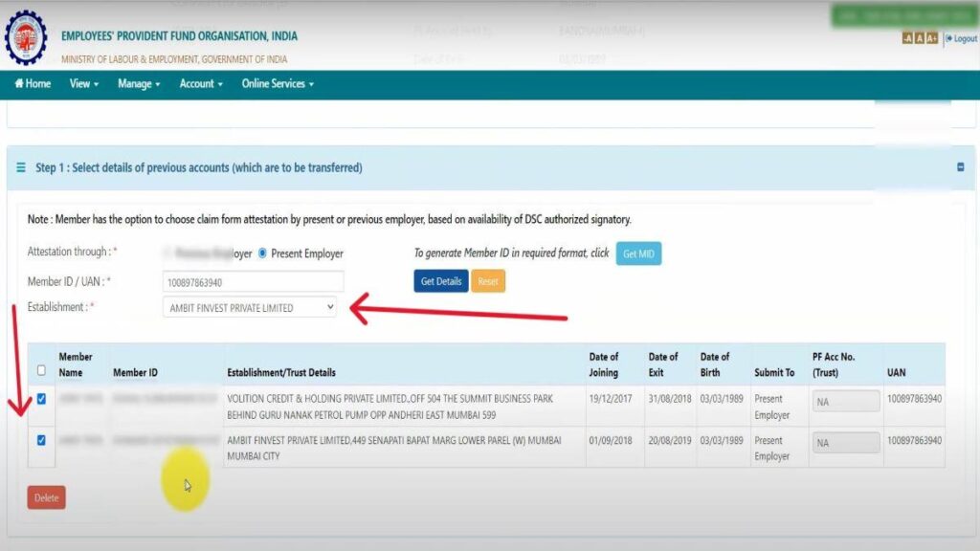
Task: Open the View dropdown menu
Action: pos(84,84)
